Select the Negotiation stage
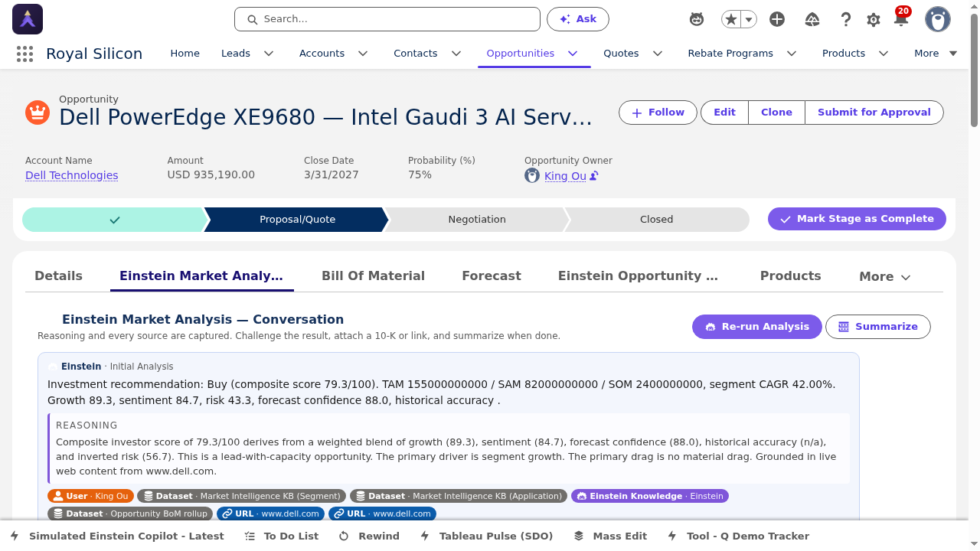This screenshot has width=980, height=551. click(x=477, y=220)
